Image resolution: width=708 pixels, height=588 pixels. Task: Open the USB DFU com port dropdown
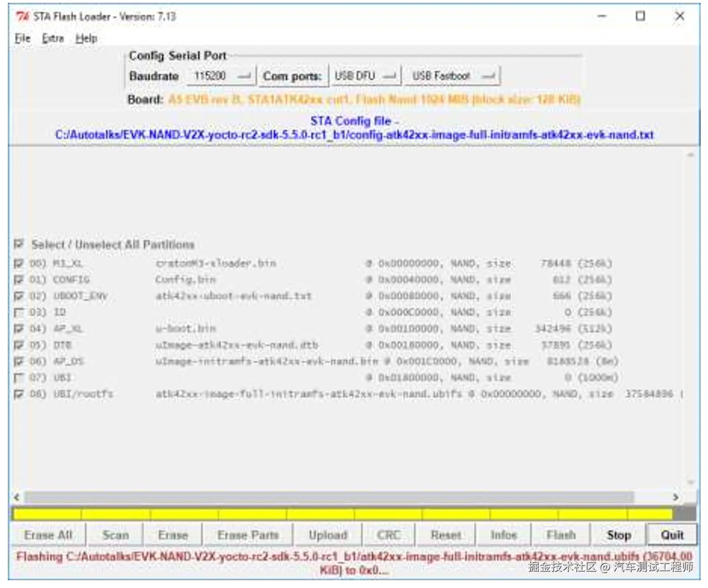coord(365,76)
